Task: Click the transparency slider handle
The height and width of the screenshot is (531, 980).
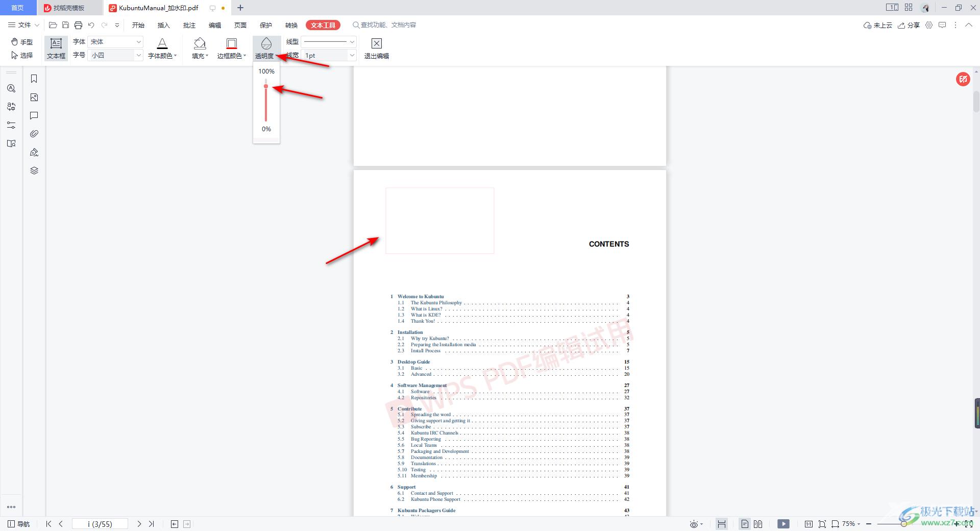Action: click(266, 86)
